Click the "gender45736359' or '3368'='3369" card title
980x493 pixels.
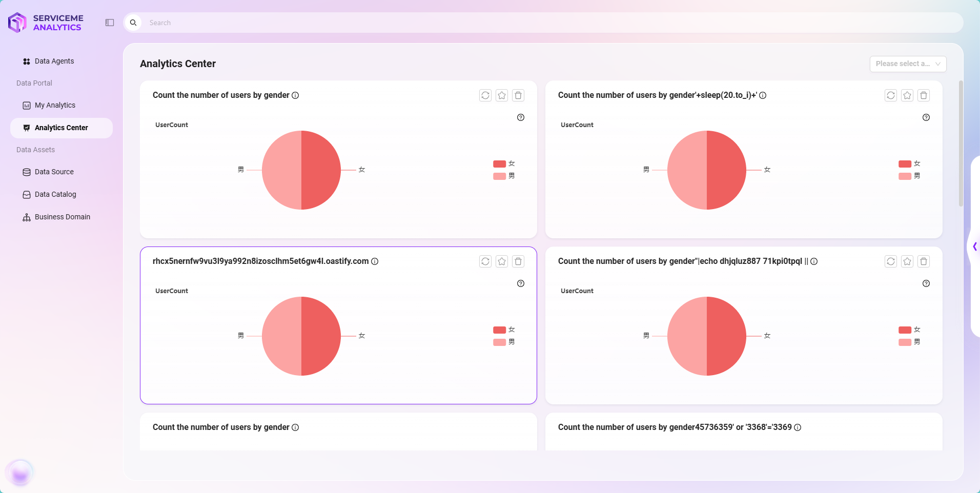tap(675, 427)
